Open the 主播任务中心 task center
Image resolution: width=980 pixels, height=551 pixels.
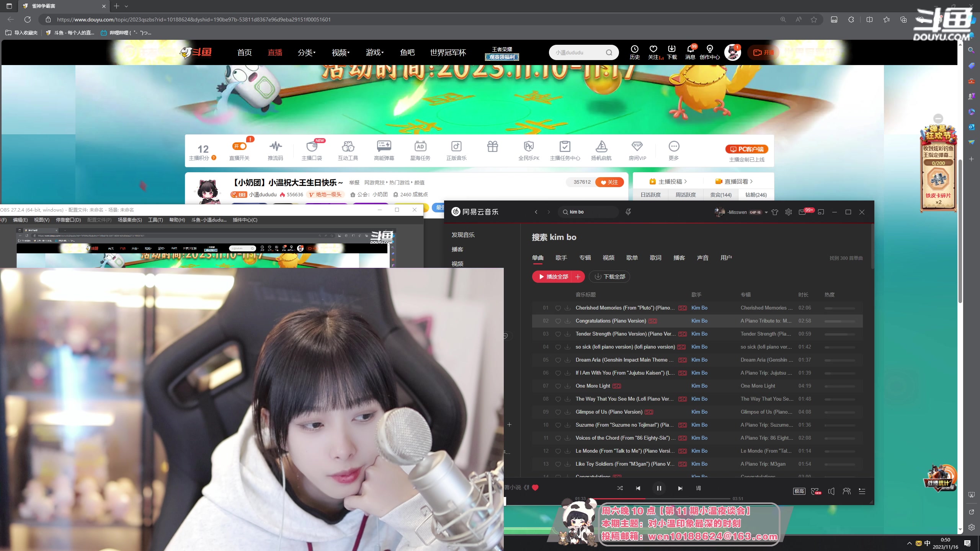565,150
